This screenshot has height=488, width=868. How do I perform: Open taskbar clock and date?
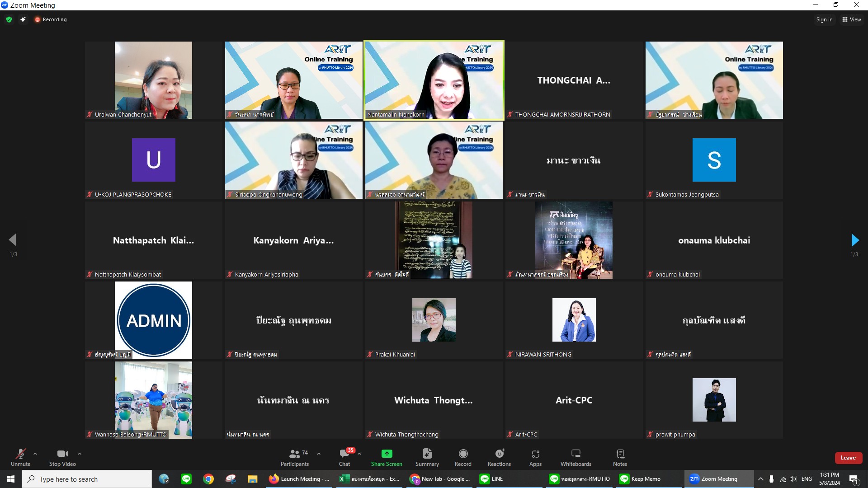(830, 479)
